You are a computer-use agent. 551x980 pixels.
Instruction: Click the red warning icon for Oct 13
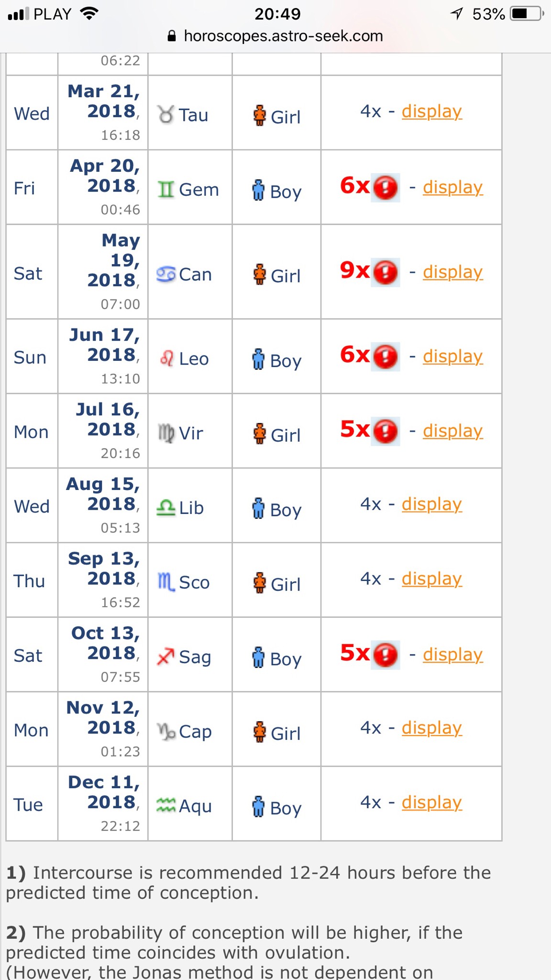click(x=386, y=655)
